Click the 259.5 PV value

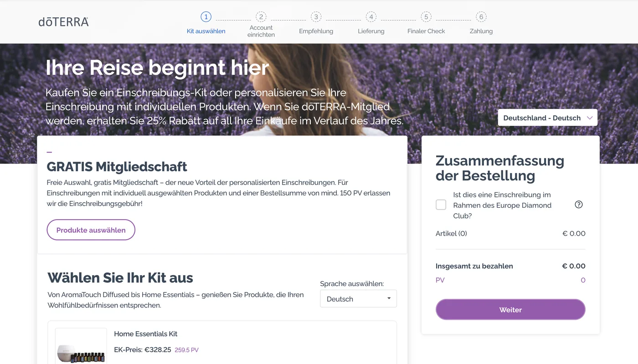pyautogui.click(x=187, y=350)
